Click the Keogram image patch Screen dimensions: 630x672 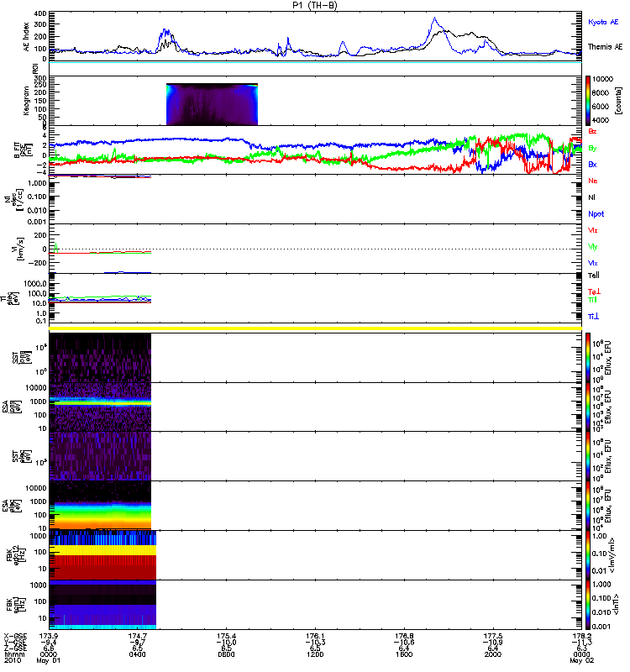pyautogui.click(x=213, y=104)
